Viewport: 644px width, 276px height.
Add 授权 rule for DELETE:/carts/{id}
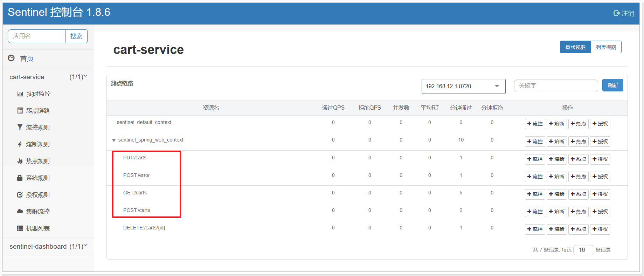[x=600, y=229]
